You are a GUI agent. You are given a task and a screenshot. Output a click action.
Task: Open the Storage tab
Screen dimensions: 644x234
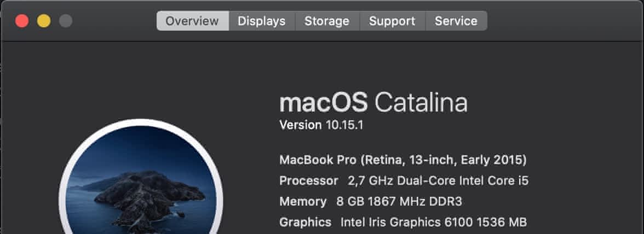[x=327, y=21]
